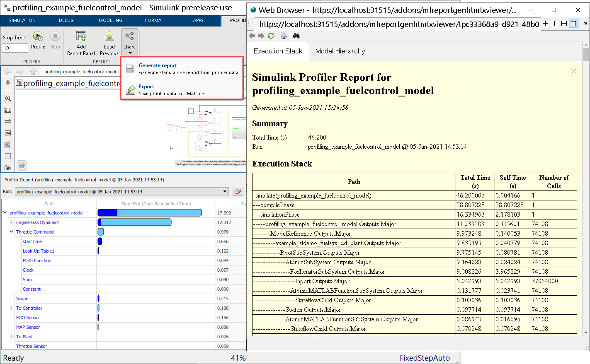This screenshot has height=364, width=590.
Task: Select the Area box palette tool
Action: 8,156
